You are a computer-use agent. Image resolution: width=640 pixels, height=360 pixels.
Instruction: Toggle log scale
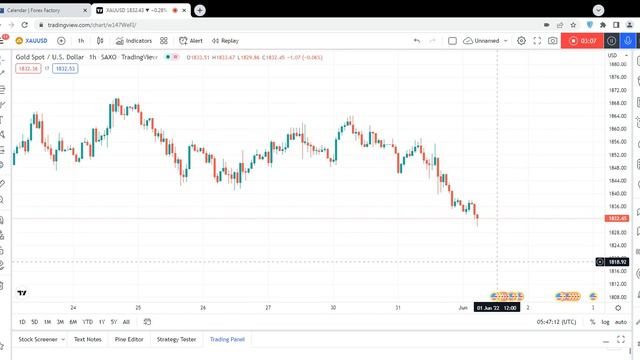[605, 322]
